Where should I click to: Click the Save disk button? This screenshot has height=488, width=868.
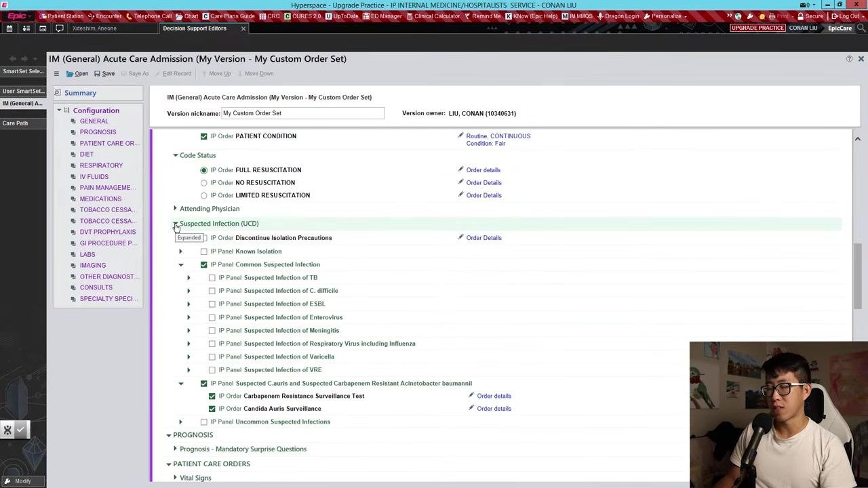coord(104,74)
